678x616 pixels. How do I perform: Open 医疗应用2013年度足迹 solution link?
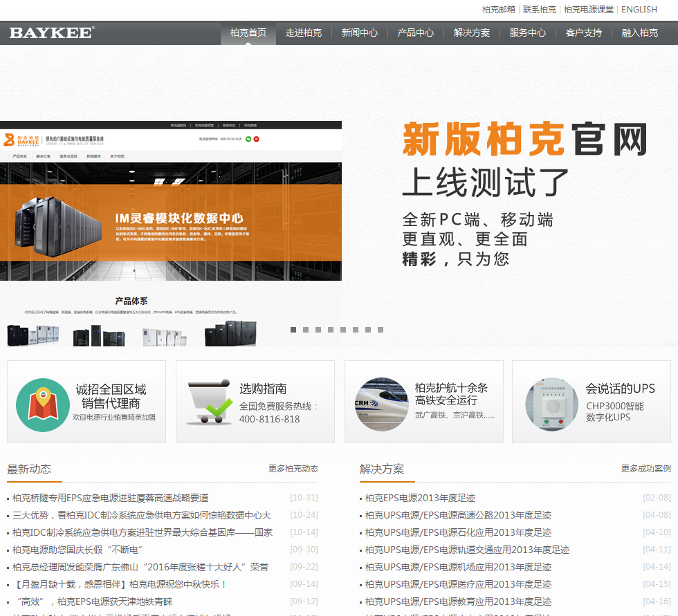point(458,584)
